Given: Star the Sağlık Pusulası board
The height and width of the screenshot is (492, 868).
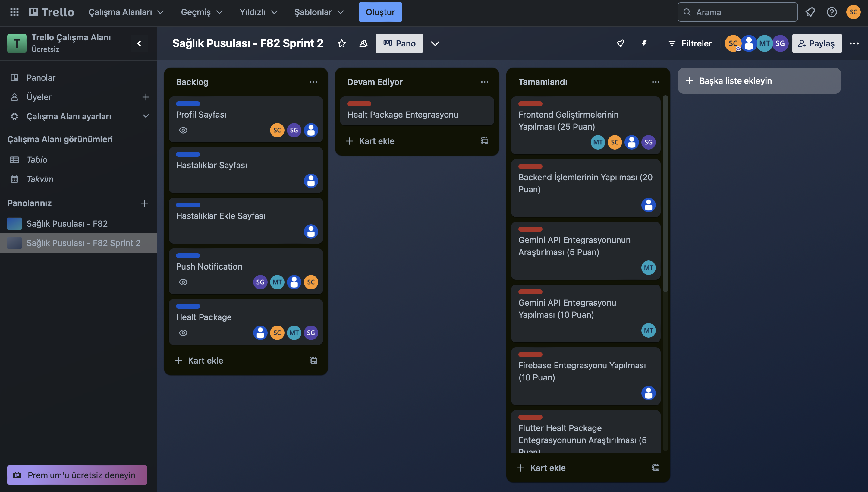Looking at the screenshot, I should tap(341, 43).
